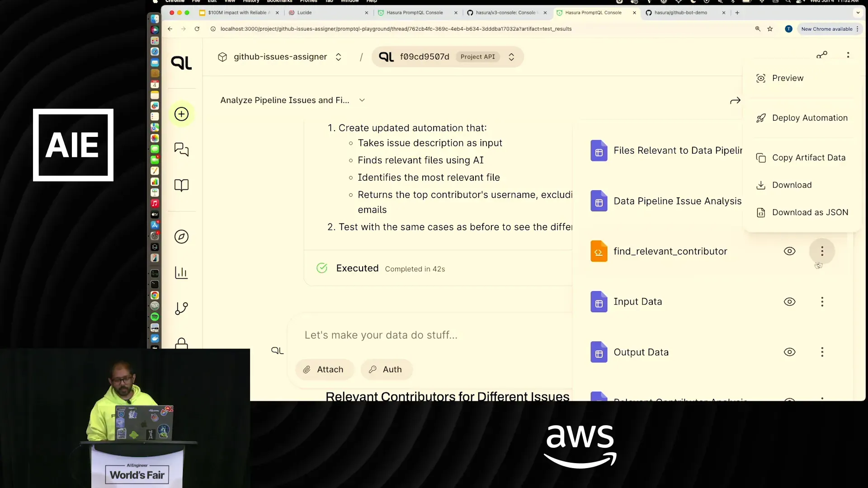Reload the page in Chrome
Image resolution: width=868 pixels, height=488 pixels.
(x=197, y=29)
